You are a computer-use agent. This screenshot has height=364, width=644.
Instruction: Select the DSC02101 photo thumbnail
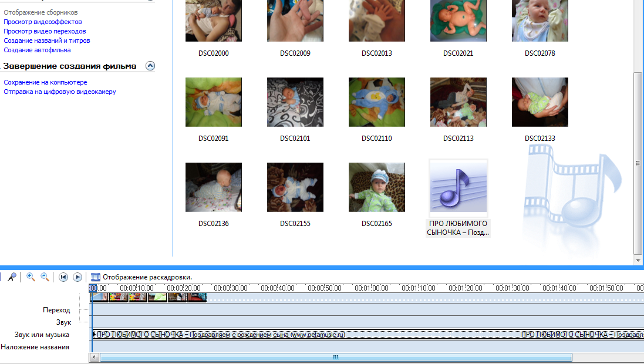click(295, 102)
